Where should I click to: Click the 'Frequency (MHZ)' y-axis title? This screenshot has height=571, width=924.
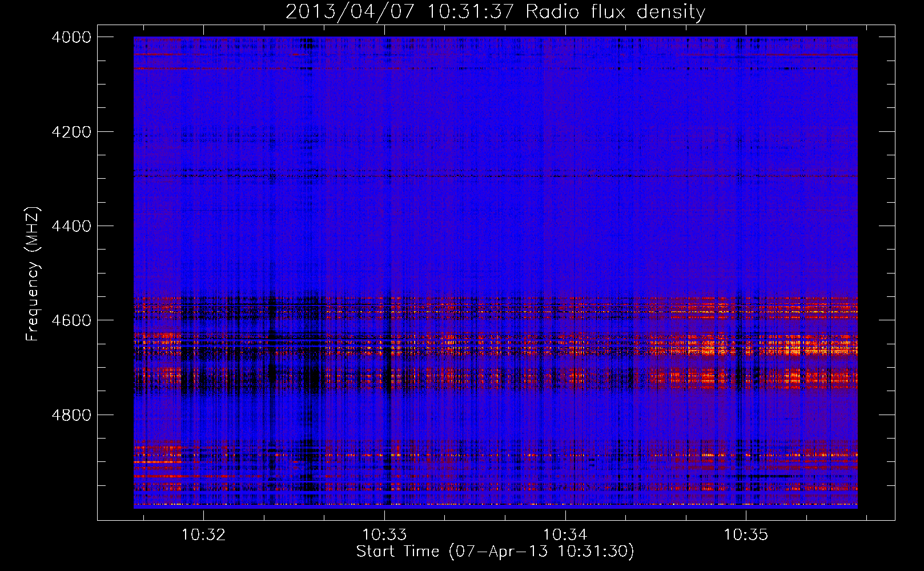pyautogui.click(x=33, y=274)
